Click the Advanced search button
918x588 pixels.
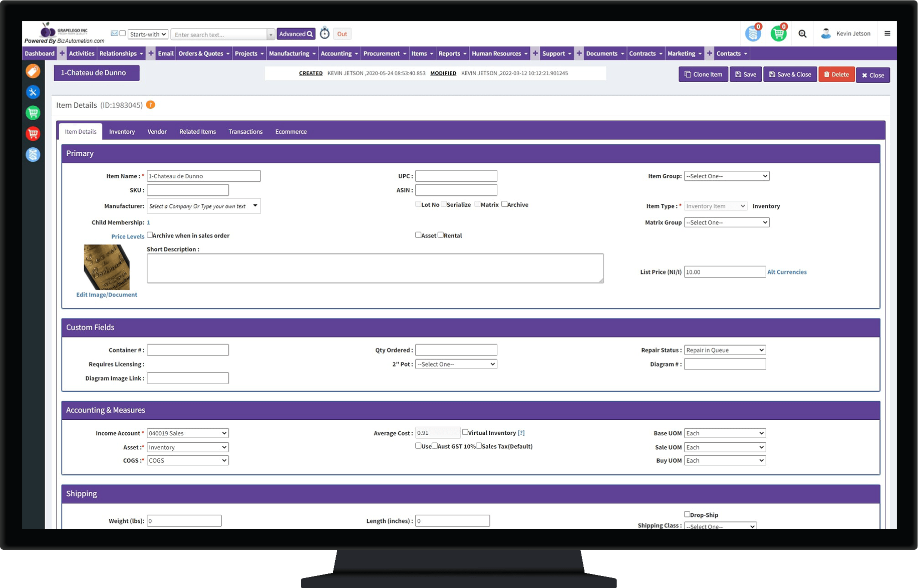(296, 34)
